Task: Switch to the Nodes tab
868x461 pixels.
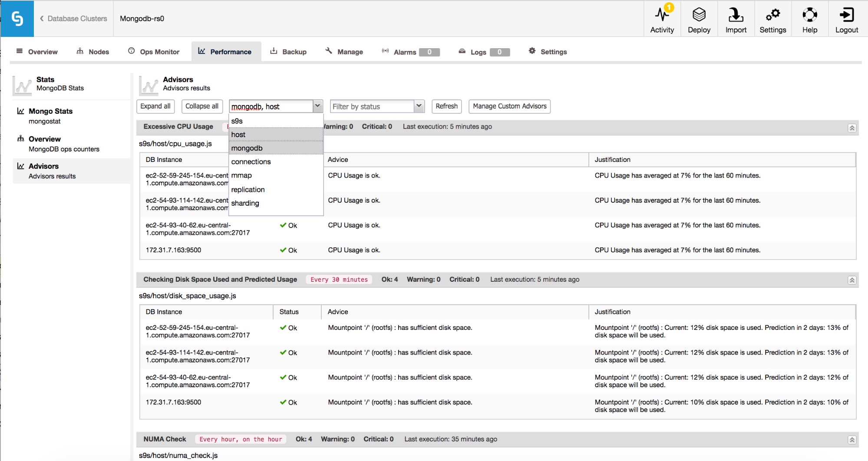Action: point(93,52)
